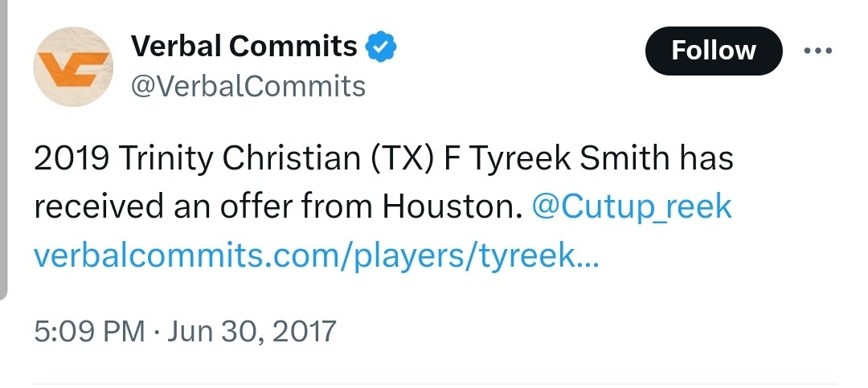868x388 pixels.
Task: Click the 2019 class year text
Action: click(x=71, y=158)
